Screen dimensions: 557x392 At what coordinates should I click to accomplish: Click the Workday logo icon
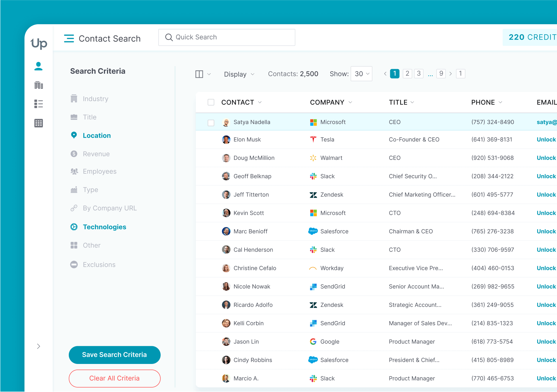coord(313,268)
